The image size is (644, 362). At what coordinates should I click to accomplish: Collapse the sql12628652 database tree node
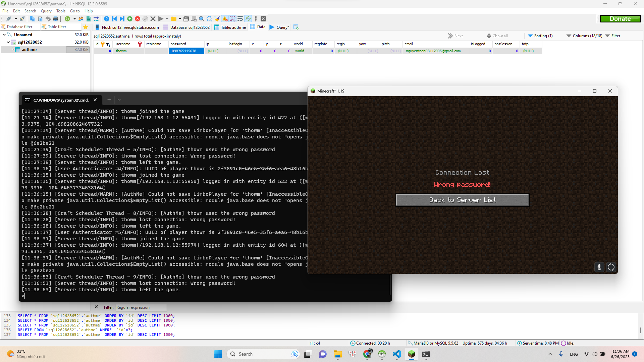(x=8, y=42)
